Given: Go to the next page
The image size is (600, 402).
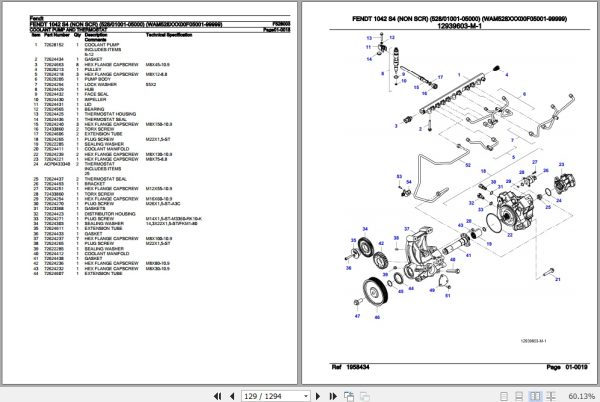Looking at the screenshot, I should click(318, 396).
